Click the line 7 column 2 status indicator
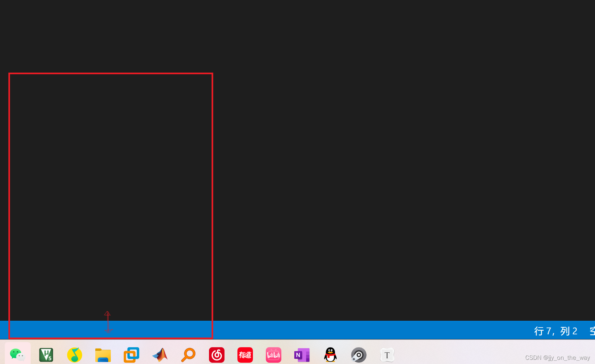Viewport: 595px width, 364px height. click(x=556, y=331)
